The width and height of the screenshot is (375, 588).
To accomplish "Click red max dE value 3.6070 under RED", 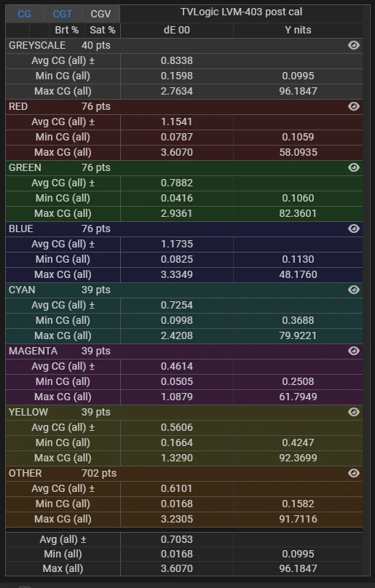I will [177, 152].
